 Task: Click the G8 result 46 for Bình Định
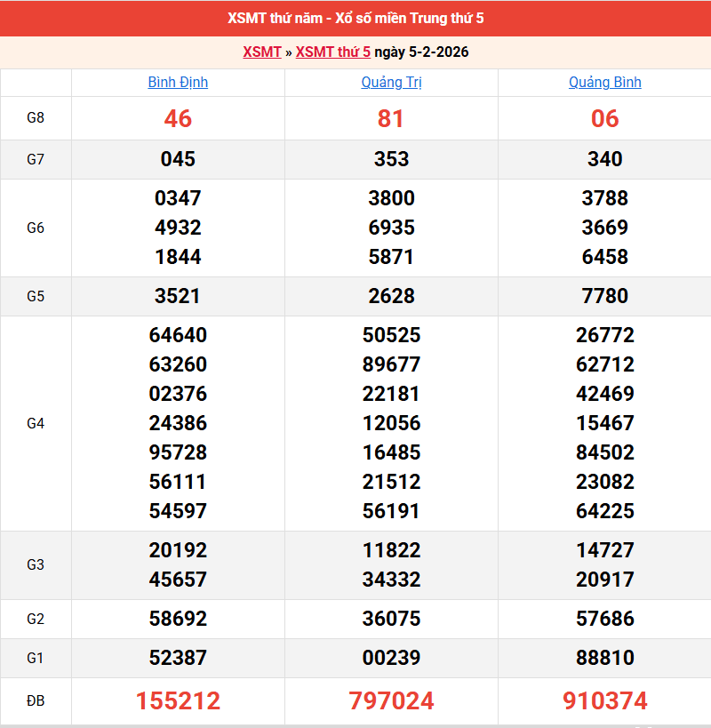click(x=178, y=118)
